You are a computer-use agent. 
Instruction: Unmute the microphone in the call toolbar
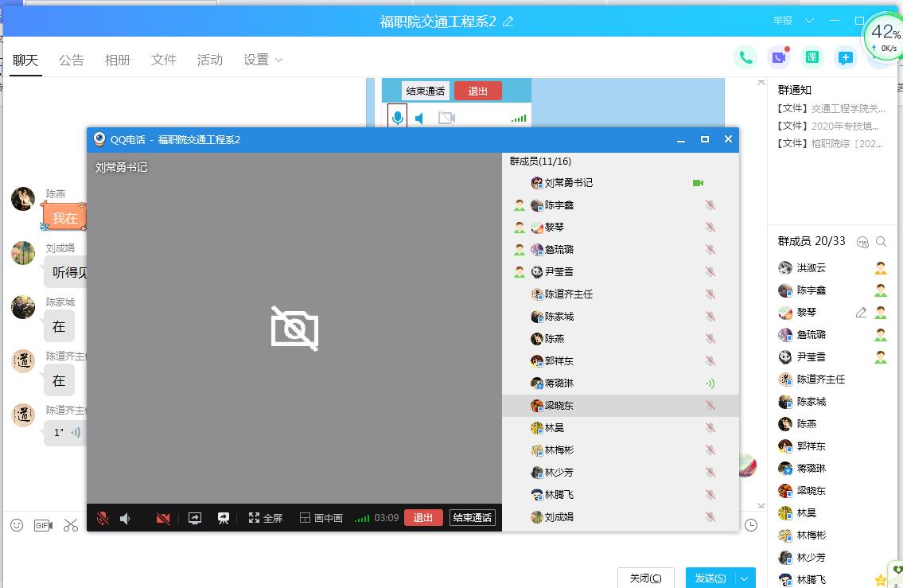[103, 518]
